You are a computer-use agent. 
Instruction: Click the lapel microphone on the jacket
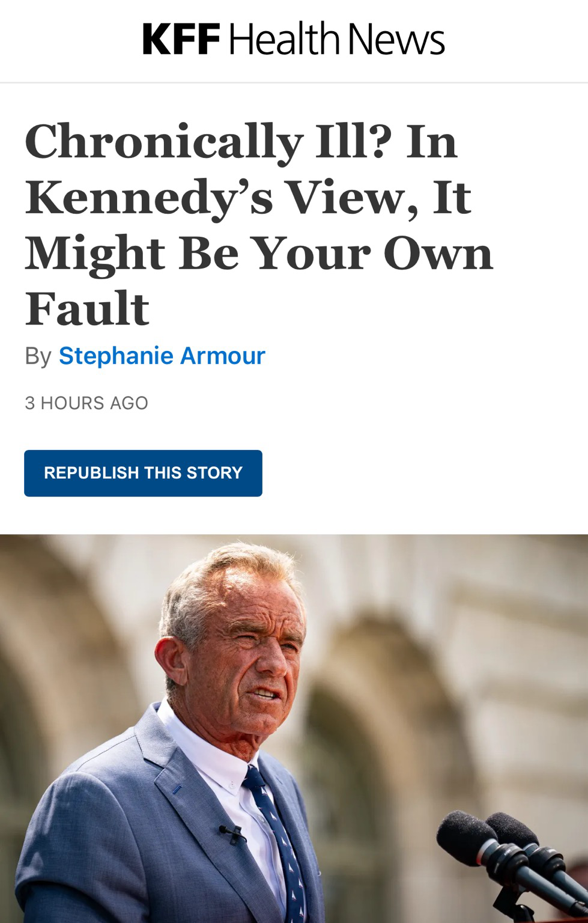point(232,832)
